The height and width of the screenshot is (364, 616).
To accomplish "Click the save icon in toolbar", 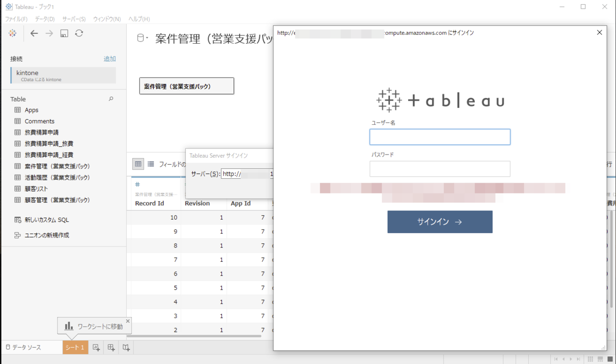I will pyautogui.click(x=64, y=33).
